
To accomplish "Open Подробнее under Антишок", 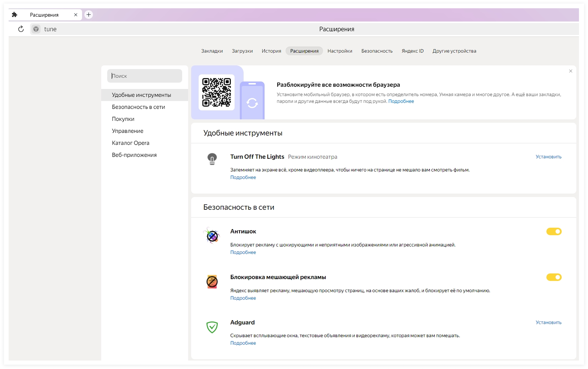I will (x=243, y=252).
